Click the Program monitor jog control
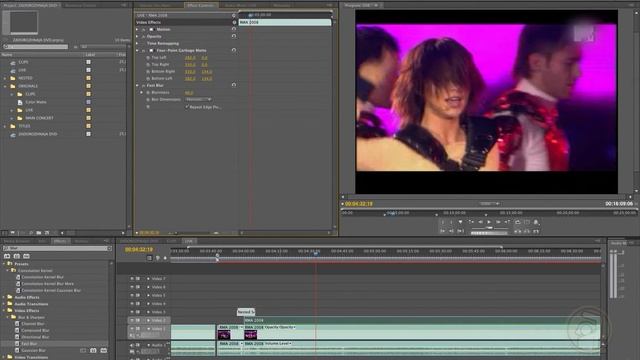This screenshot has height=360, width=640. point(489,233)
